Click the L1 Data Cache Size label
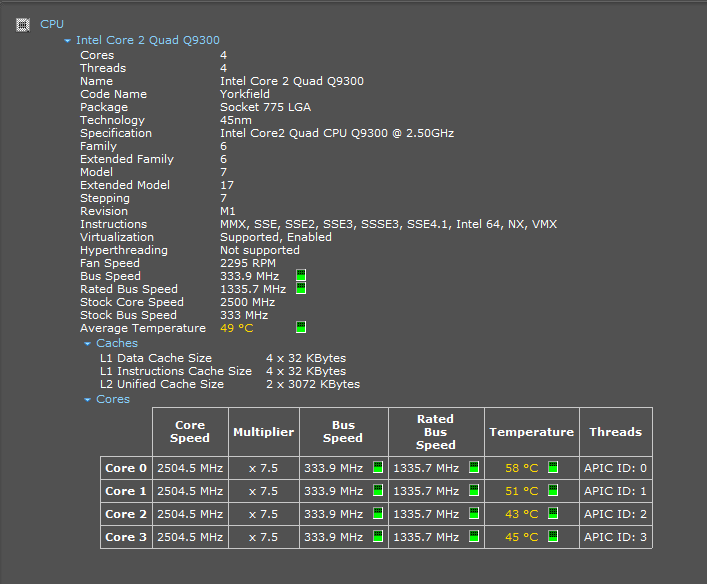Image resolution: width=707 pixels, height=584 pixels. (x=156, y=358)
